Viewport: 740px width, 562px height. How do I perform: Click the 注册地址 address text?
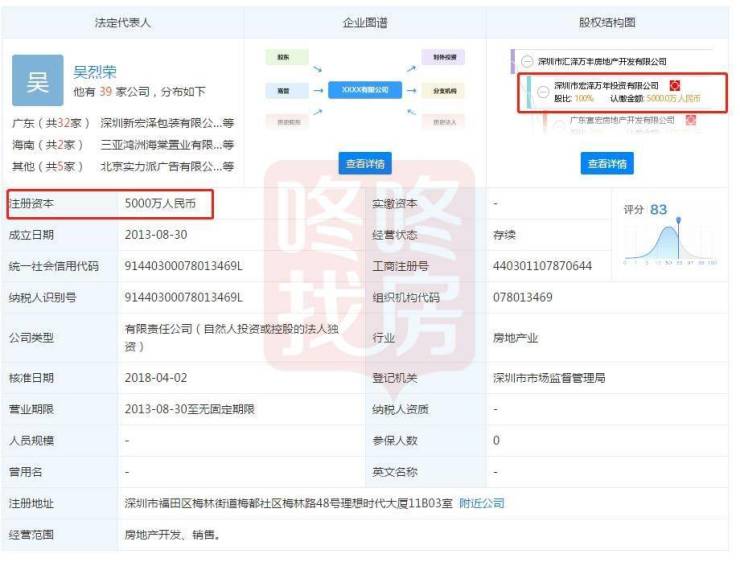point(288,503)
